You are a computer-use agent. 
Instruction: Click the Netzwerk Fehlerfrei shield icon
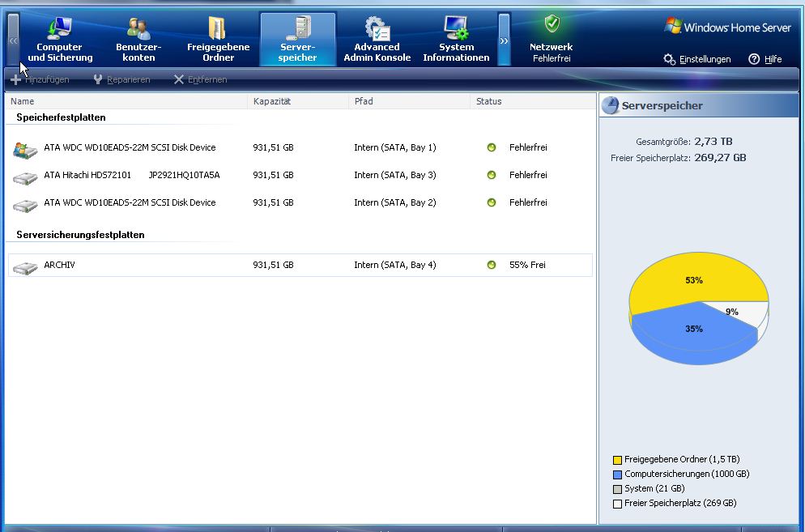[552, 23]
